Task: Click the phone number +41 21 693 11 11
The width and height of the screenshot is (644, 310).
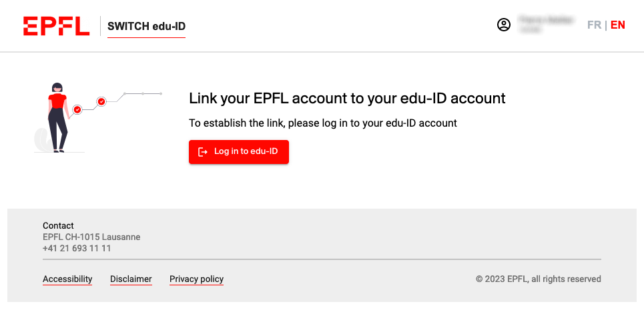Action: point(77,249)
